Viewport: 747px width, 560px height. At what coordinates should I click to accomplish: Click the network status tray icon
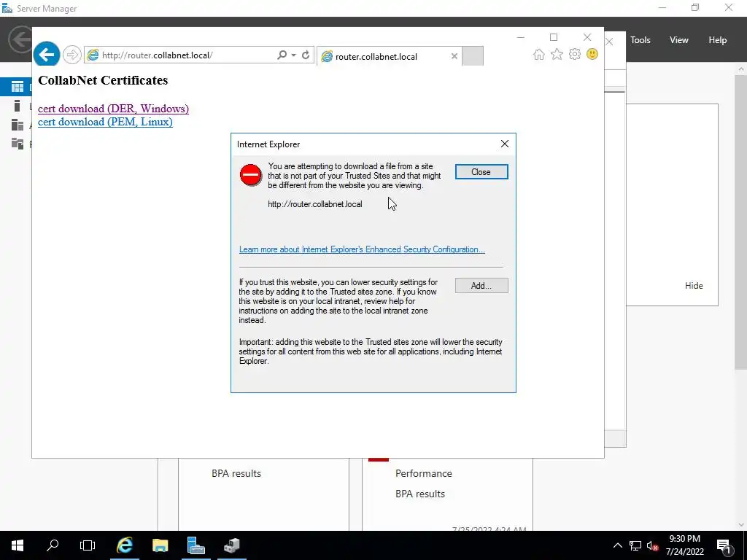(635, 545)
